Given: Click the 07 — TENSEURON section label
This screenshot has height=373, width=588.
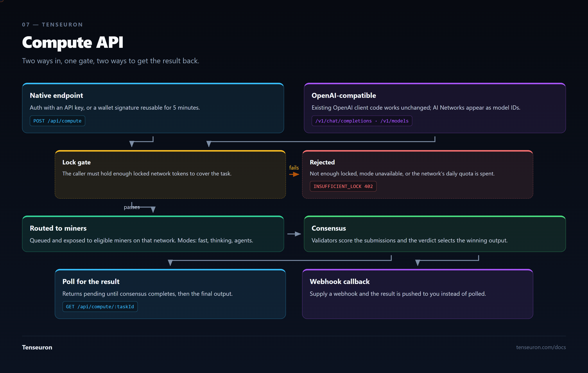Looking at the screenshot, I should click(x=52, y=24).
